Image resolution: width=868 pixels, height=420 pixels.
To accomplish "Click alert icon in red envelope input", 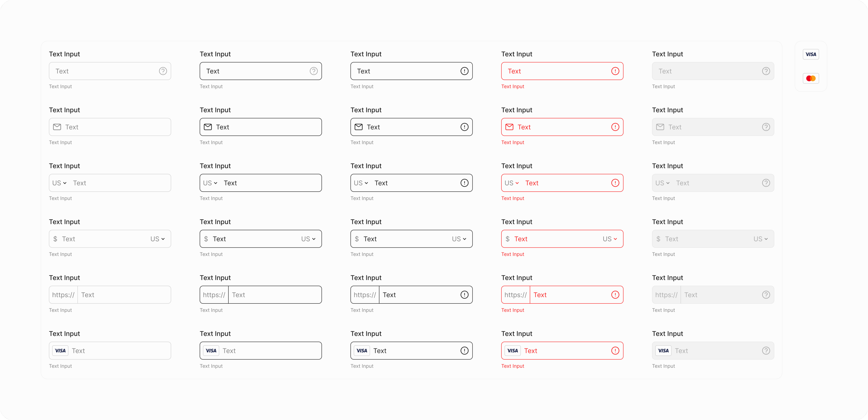I will click(x=615, y=127).
